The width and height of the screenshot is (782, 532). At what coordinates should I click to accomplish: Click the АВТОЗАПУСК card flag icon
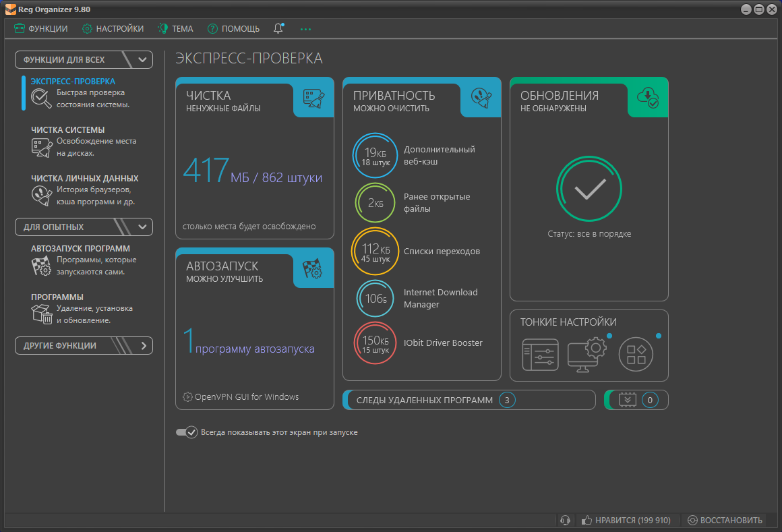(313, 269)
